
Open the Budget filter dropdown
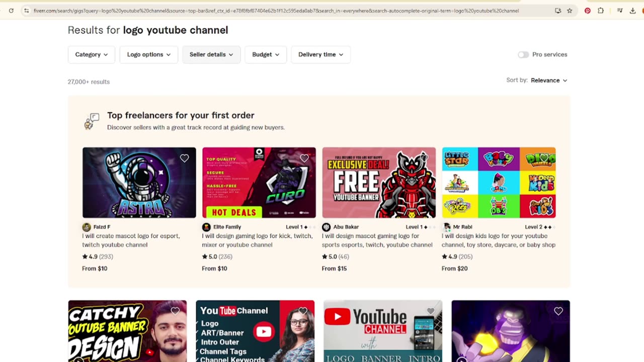[x=266, y=54]
